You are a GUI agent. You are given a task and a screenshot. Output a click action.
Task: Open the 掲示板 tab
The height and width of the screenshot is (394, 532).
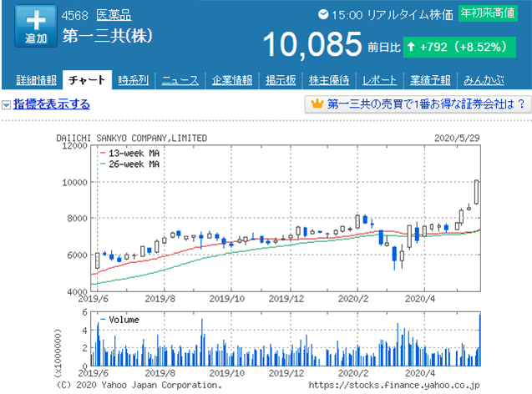pos(281,80)
